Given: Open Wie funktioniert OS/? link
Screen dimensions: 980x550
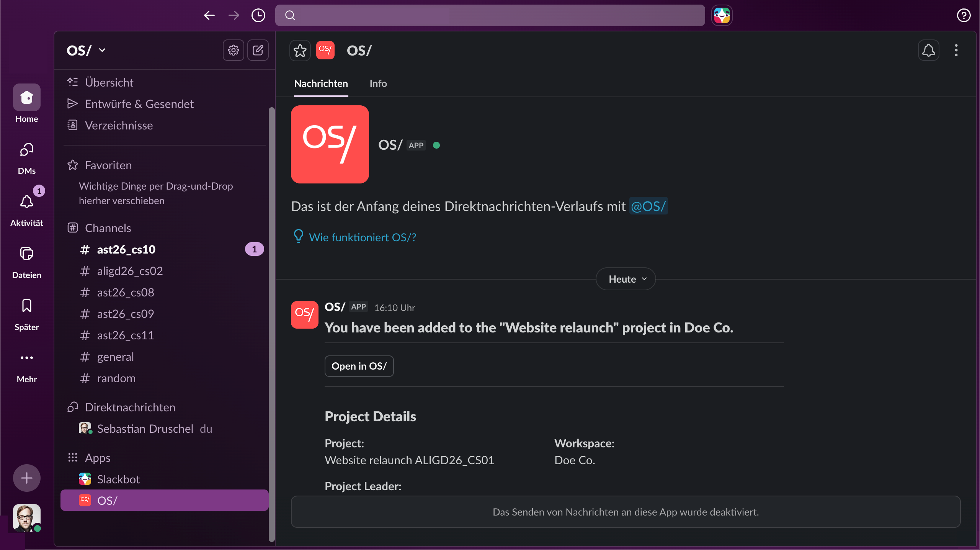Looking at the screenshot, I should click(362, 237).
